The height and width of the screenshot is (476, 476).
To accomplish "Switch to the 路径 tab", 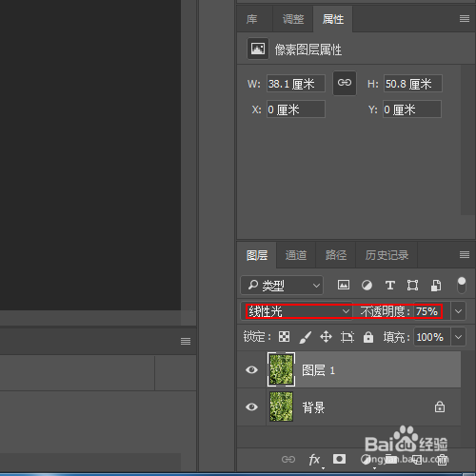I will click(x=336, y=255).
